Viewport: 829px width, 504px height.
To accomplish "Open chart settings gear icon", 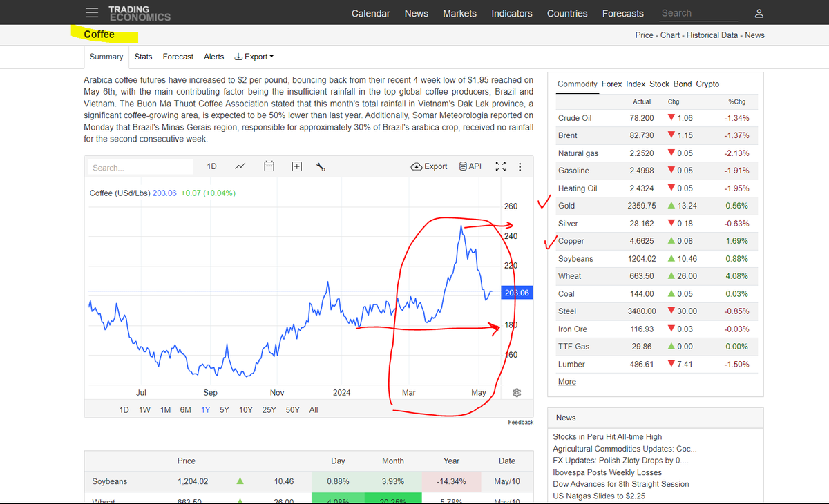I will click(x=517, y=392).
